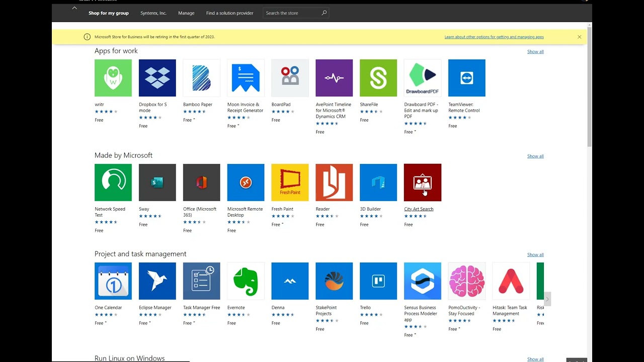Show all Made by Microsoft apps
Image resolution: width=644 pixels, height=362 pixels.
[x=535, y=156]
